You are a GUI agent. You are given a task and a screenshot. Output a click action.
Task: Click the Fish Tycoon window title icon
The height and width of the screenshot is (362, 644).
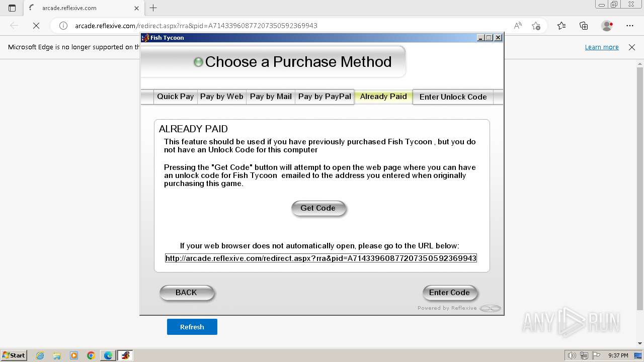145,38
